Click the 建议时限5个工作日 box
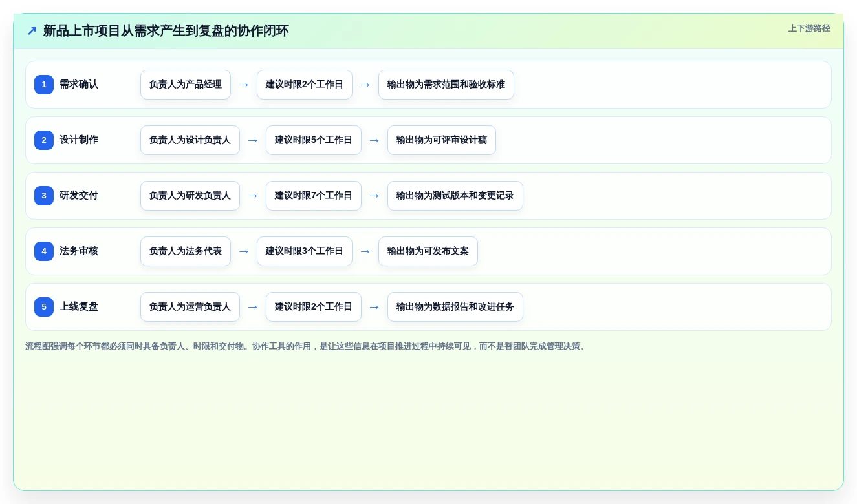The image size is (857, 504). tap(314, 140)
